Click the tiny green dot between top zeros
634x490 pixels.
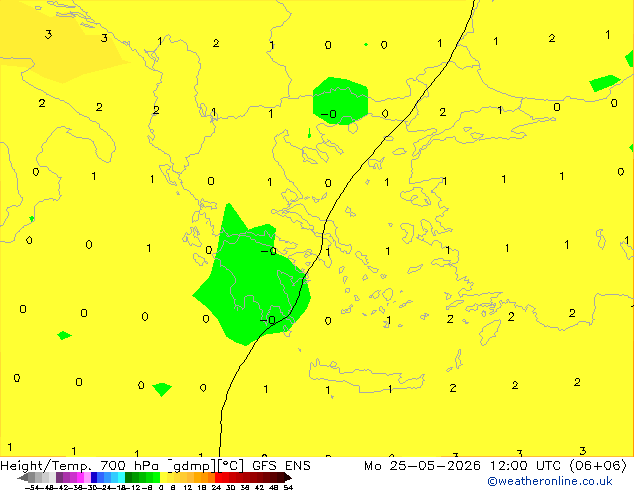pyautogui.click(x=366, y=44)
